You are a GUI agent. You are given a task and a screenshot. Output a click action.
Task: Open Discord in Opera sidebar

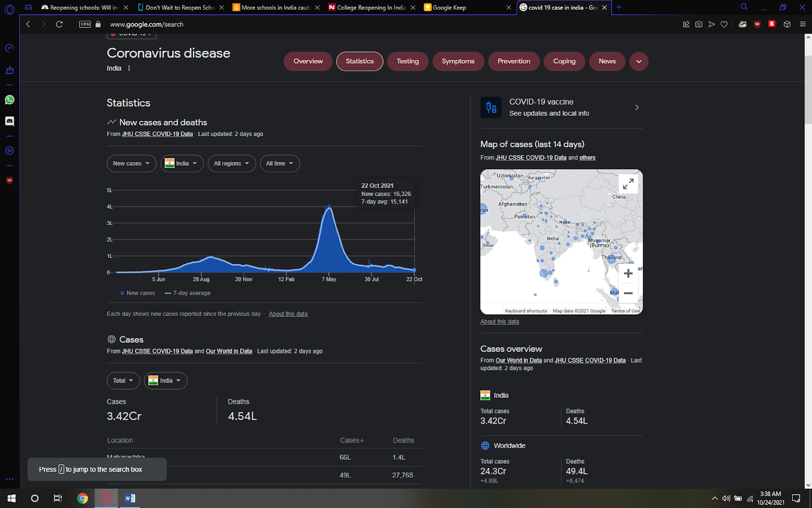pos(9,121)
